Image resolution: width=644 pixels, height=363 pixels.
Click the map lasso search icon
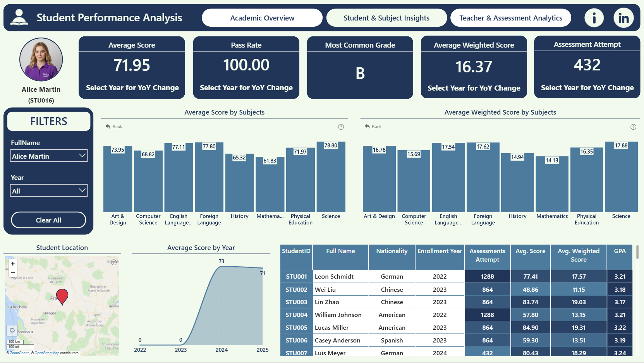12,331
